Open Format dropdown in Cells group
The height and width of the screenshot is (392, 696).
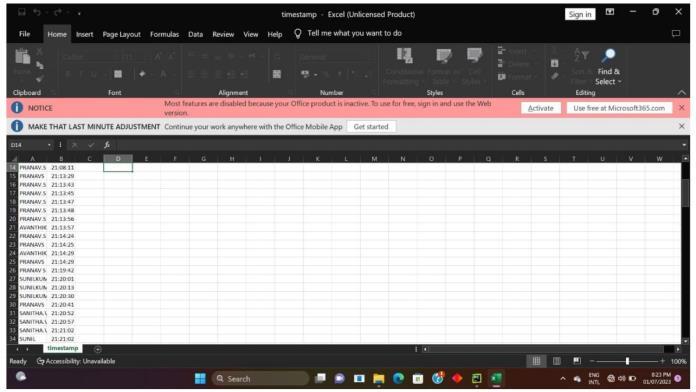tap(517, 76)
